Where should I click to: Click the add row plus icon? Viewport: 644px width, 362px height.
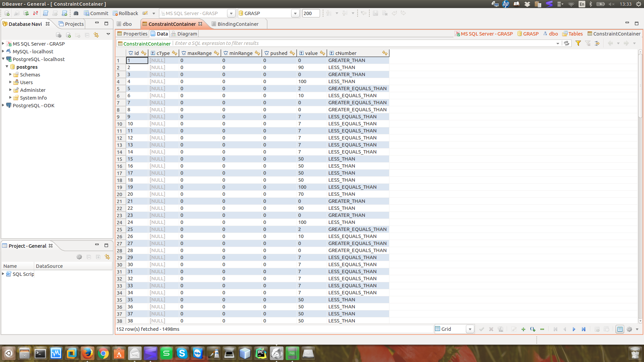point(523,329)
